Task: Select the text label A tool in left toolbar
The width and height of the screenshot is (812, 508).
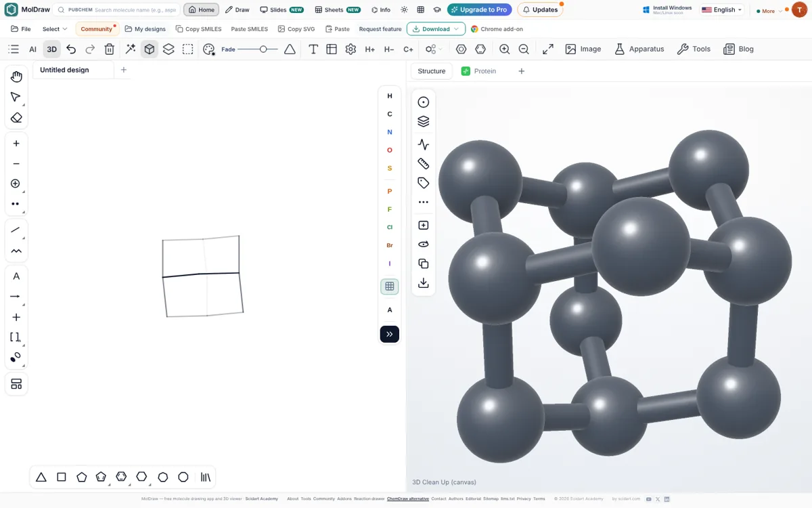Action: click(x=16, y=276)
